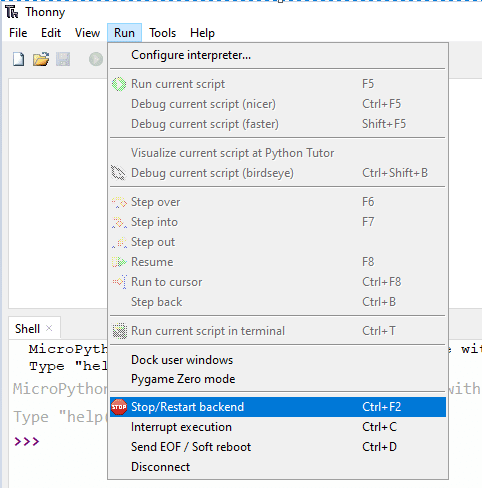Viewport: 482px width, 488px height.
Task: Collapse the open Run menu
Action: (x=124, y=33)
